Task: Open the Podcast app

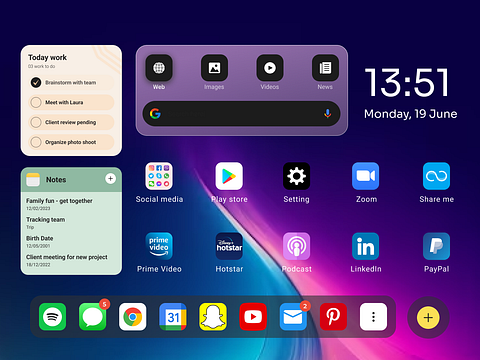Action: (296, 246)
